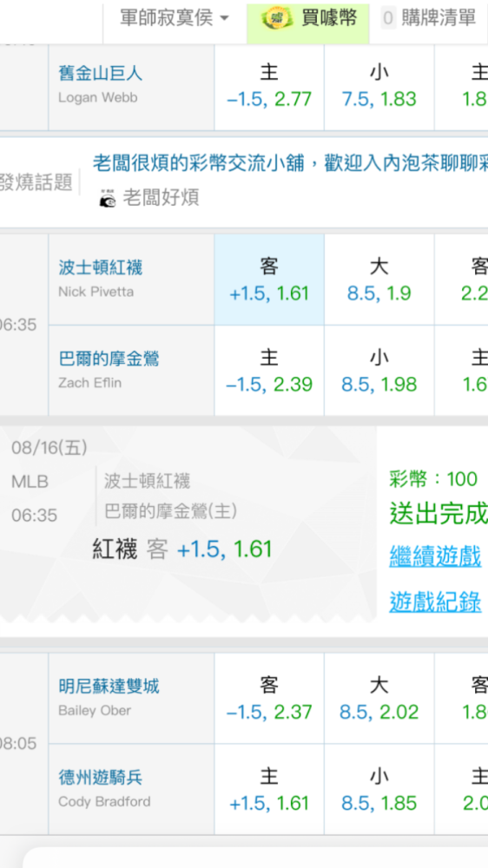Open the 波士頓紅襪 team link
Screen dimensions: 488x868
[100, 268]
